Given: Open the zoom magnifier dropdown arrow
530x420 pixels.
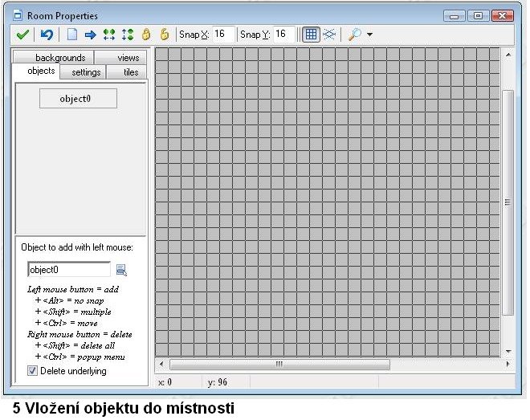Looking at the screenshot, I should click(369, 35).
